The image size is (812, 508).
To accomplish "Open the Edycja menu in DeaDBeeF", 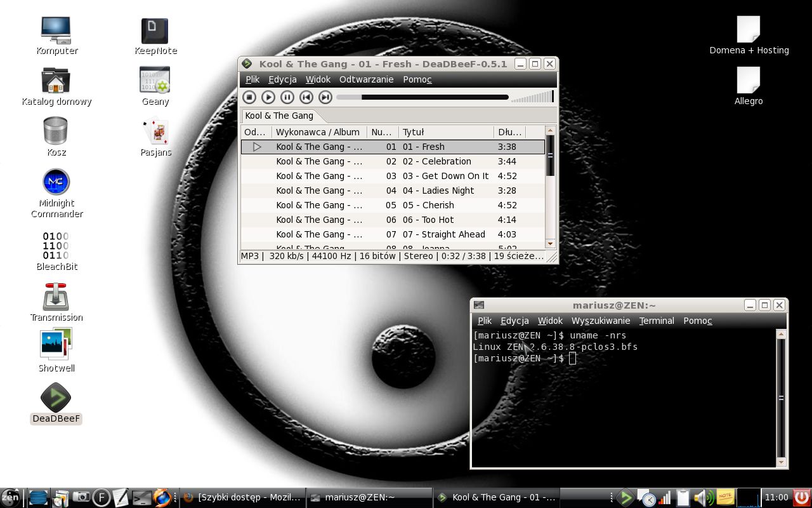I will [282, 79].
